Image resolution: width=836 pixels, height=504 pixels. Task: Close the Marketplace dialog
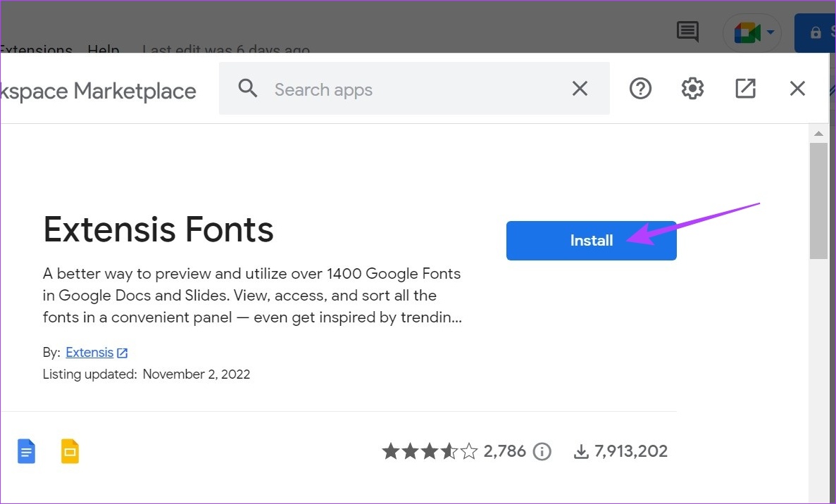pyautogui.click(x=797, y=89)
